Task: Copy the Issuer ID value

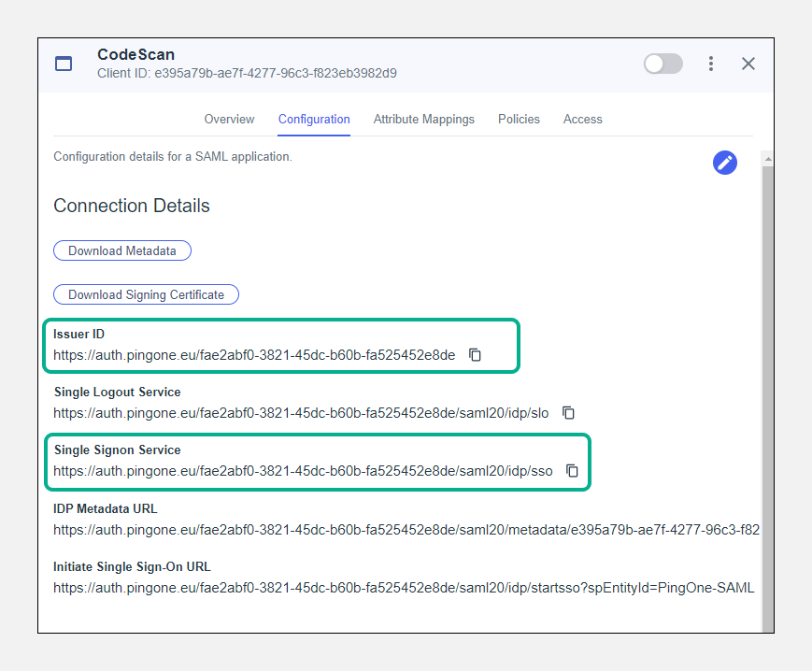Action: 475,355
